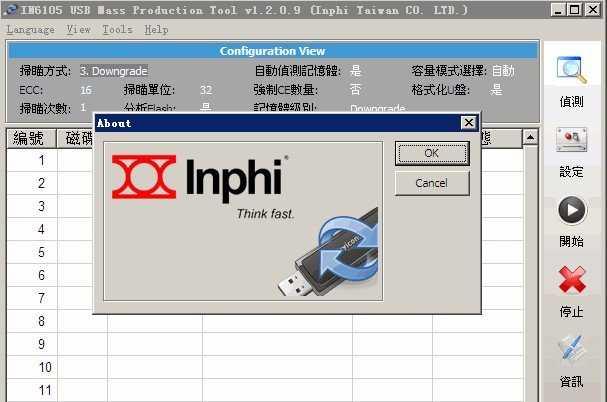The height and width of the screenshot is (402, 607).
Task: Click the highlighted '3. Downgrade' scan mode value
Action: pos(113,71)
